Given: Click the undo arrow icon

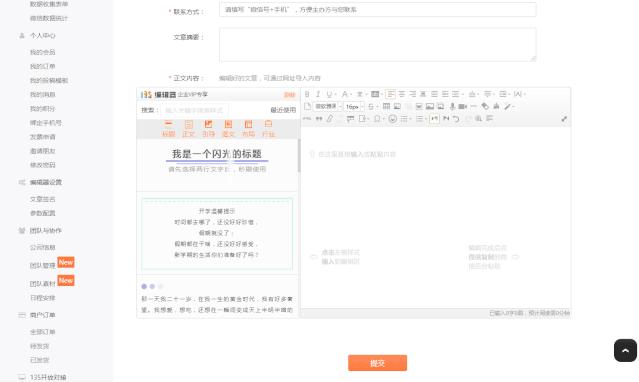Looking at the screenshot, I should (456, 119).
